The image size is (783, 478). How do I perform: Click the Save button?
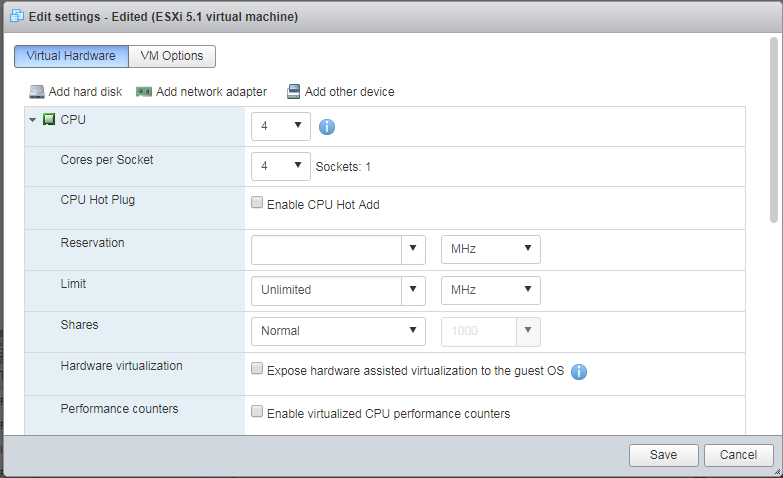[664, 455]
